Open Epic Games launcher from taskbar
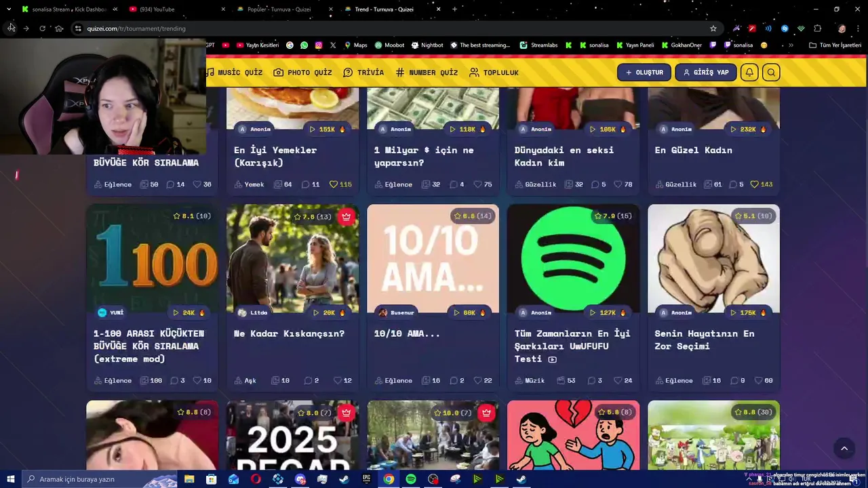The image size is (868, 488). [366, 479]
